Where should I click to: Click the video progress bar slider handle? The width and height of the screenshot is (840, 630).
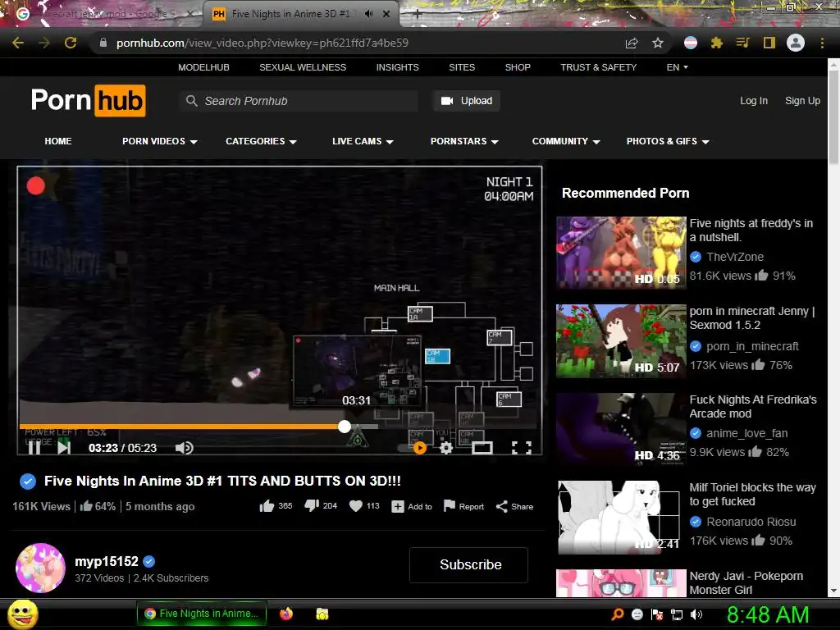tap(345, 427)
